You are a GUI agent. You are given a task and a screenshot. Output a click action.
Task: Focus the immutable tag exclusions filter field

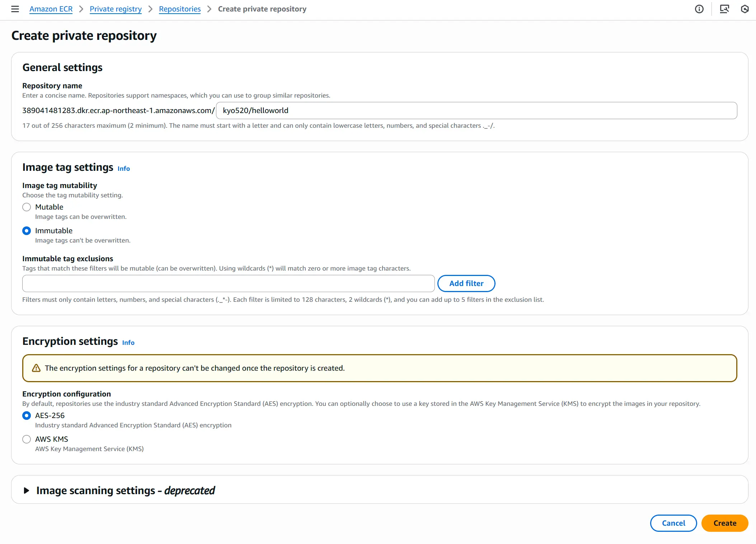229,283
